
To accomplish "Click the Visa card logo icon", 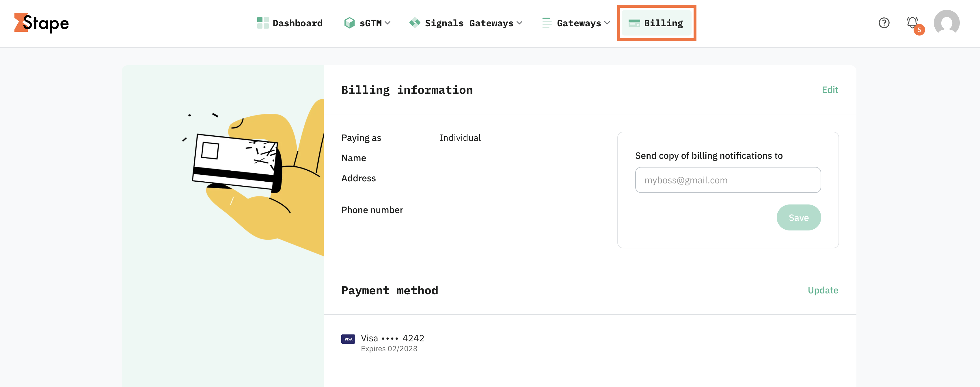I will (348, 339).
